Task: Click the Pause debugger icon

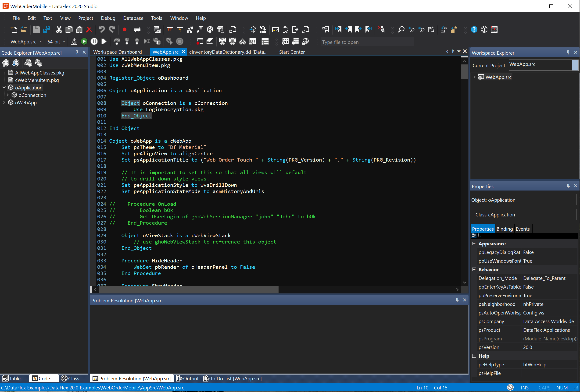Action: click(x=94, y=41)
